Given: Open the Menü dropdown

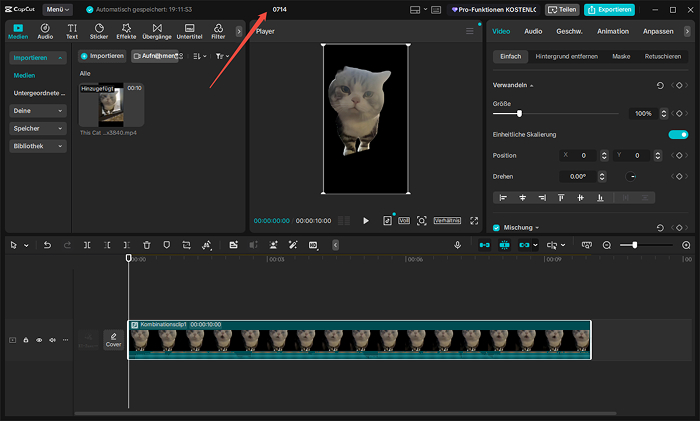Looking at the screenshot, I should [58, 9].
